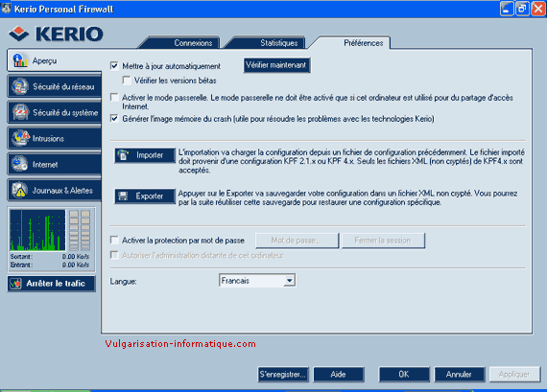The width and height of the screenshot is (547, 392).
Task: Click the Annuler button
Action: coord(459,374)
